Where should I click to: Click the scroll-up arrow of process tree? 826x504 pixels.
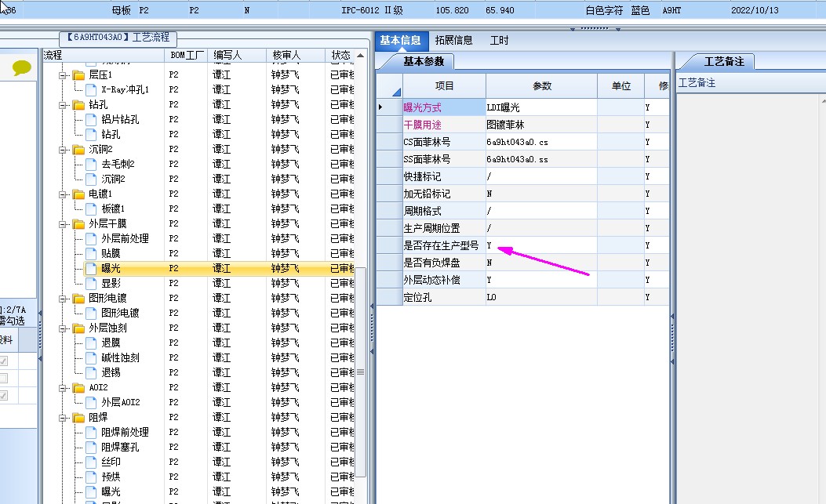coord(361,56)
